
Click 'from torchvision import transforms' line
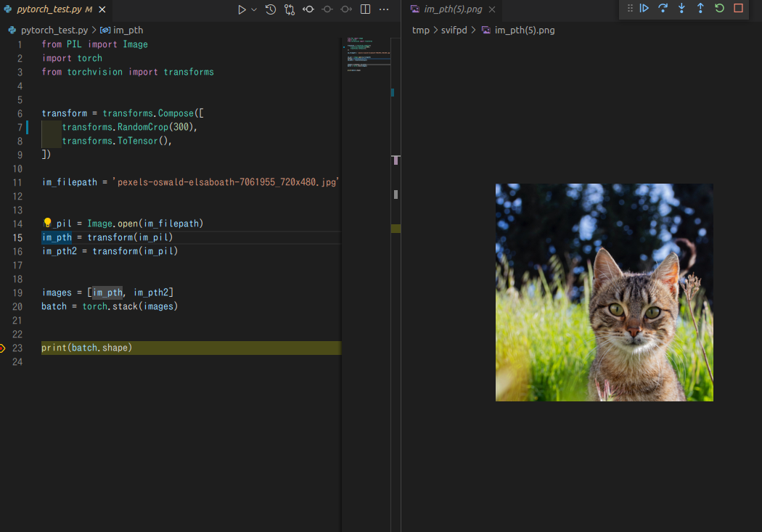(x=128, y=72)
